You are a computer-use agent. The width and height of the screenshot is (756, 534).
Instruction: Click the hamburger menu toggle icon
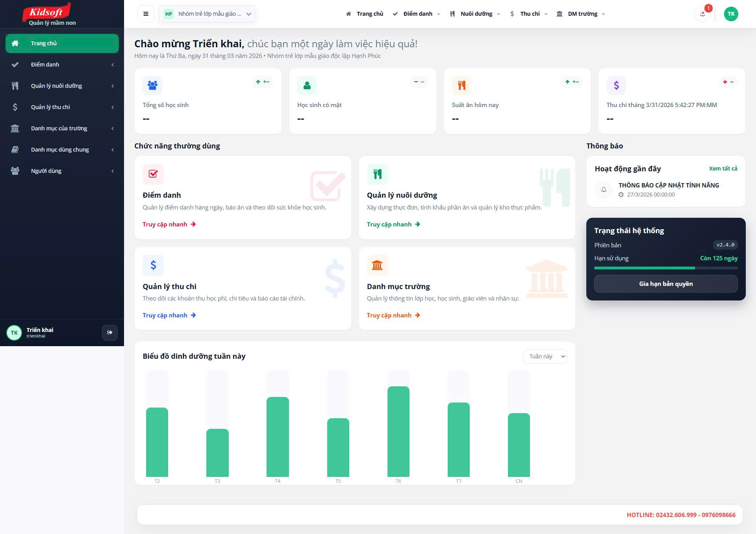pyautogui.click(x=146, y=14)
